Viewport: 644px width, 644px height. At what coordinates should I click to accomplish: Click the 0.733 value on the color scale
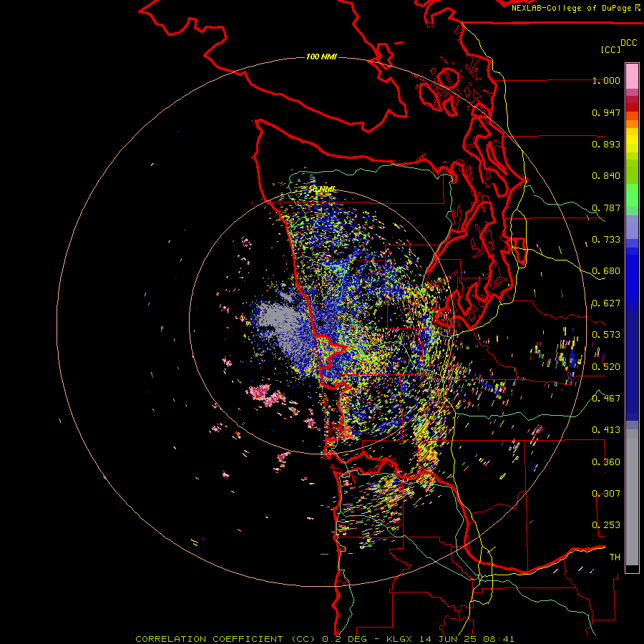(x=606, y=240)
